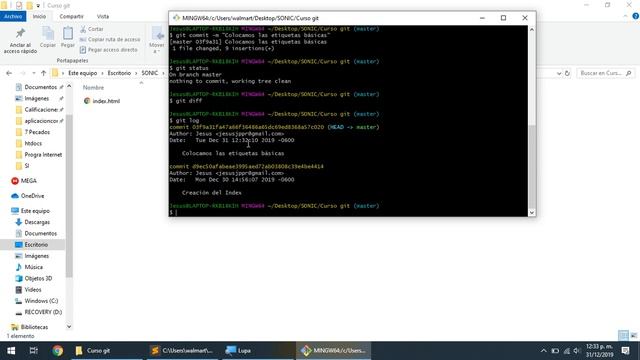This screenshot has width=640, height=360.
Task: Go up one folder level
Action: point(43,73)
